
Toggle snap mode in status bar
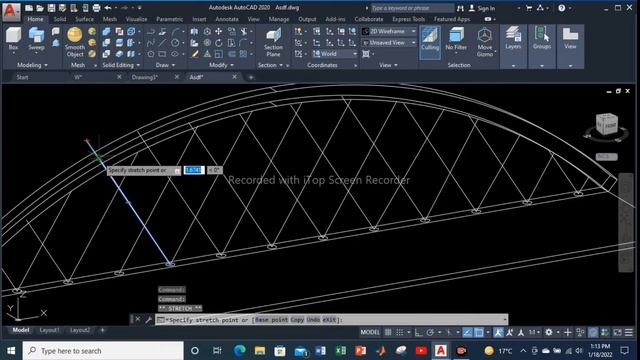pyautogui.click(x=400, y=332)
